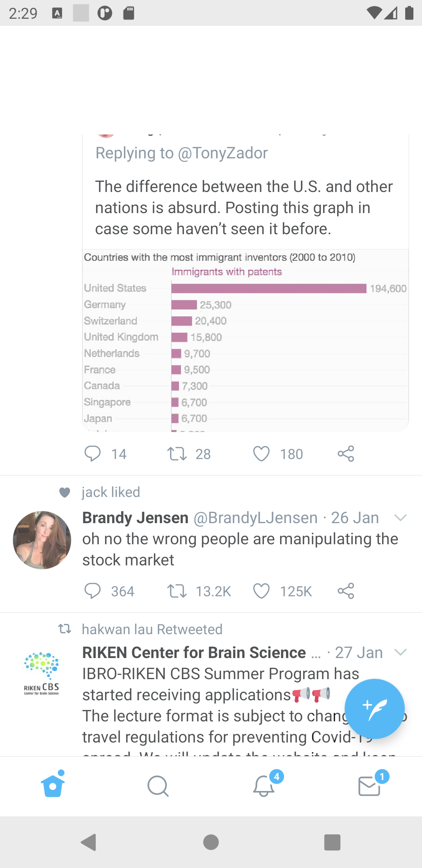
Task: Reply to the immigrant inventors tweet
Action: click(x=93, y=454)
